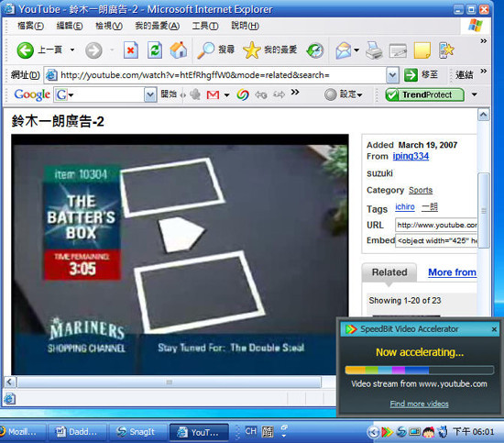
Task: Open the File menu (檔案)
Action: point(30,26)
